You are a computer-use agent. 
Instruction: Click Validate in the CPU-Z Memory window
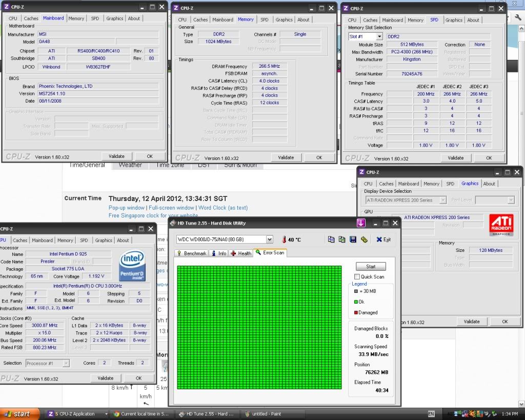[286, 157]
